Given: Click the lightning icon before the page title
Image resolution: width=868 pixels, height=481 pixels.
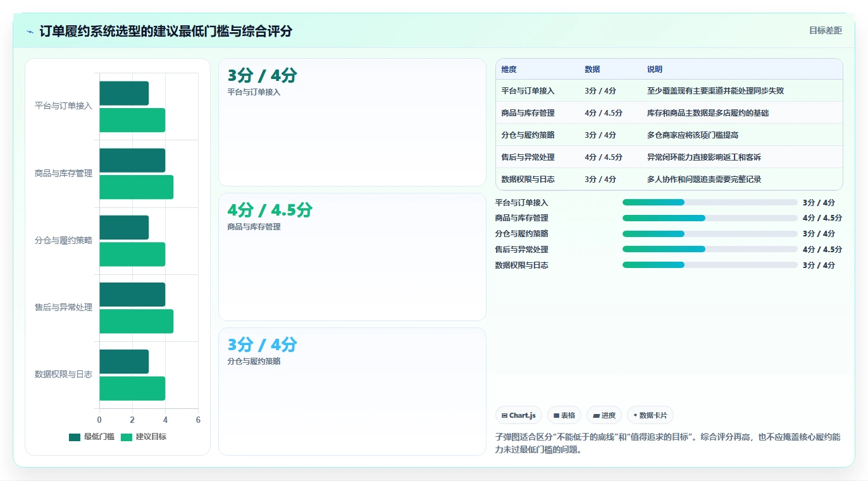Looking at the screenshot, I should 30,32.
